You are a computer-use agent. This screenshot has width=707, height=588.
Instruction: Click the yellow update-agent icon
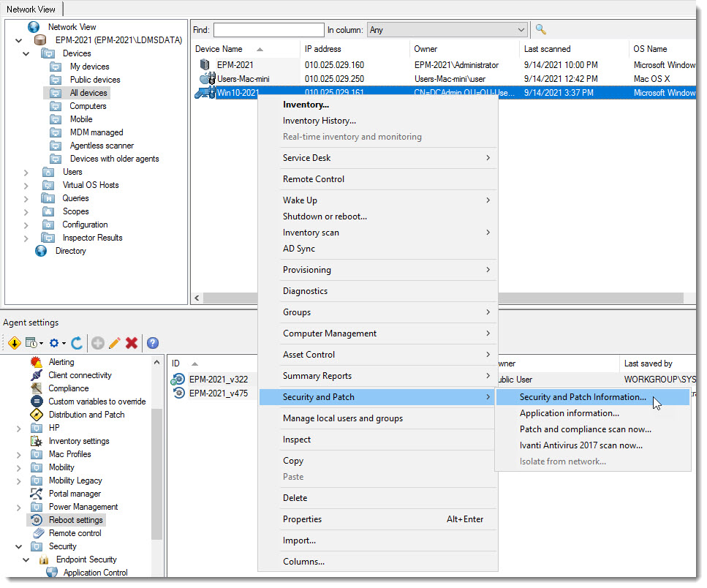pos(15,342)
